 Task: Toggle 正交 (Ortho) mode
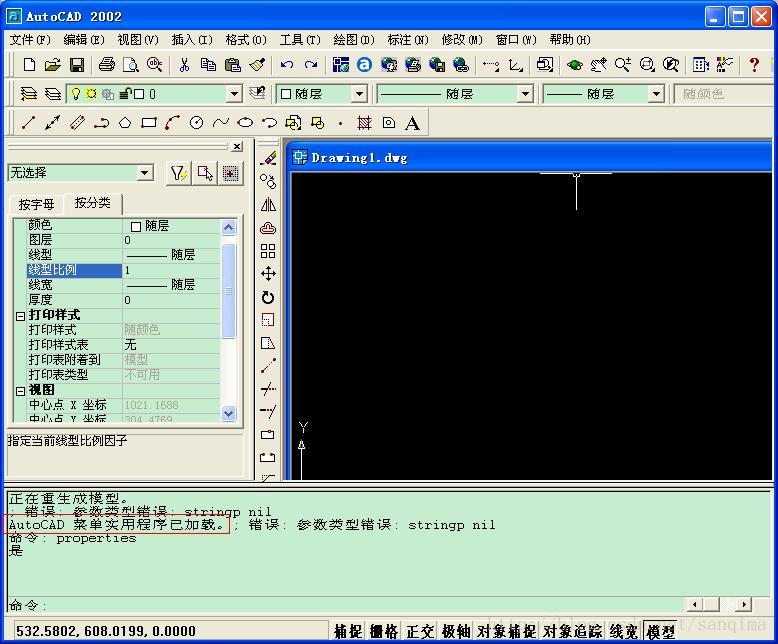click(420, 631)
